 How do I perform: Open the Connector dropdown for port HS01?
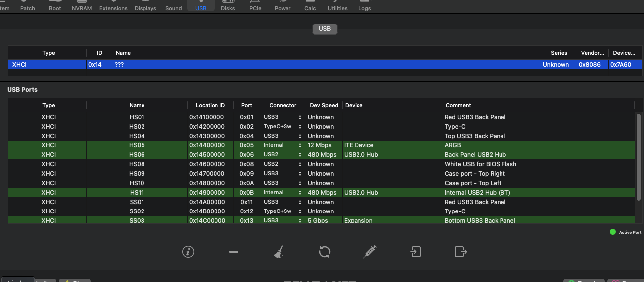[x=300, y=117]
